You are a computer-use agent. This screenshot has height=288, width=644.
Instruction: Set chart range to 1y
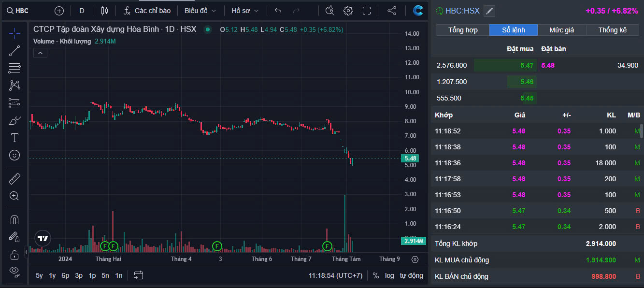(x=52, y=275)
